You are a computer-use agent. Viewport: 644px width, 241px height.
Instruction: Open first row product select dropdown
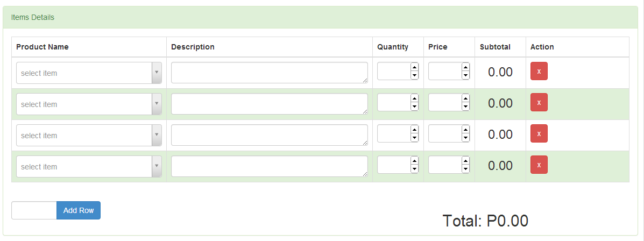pyautogui.click(x=157, y=73)
